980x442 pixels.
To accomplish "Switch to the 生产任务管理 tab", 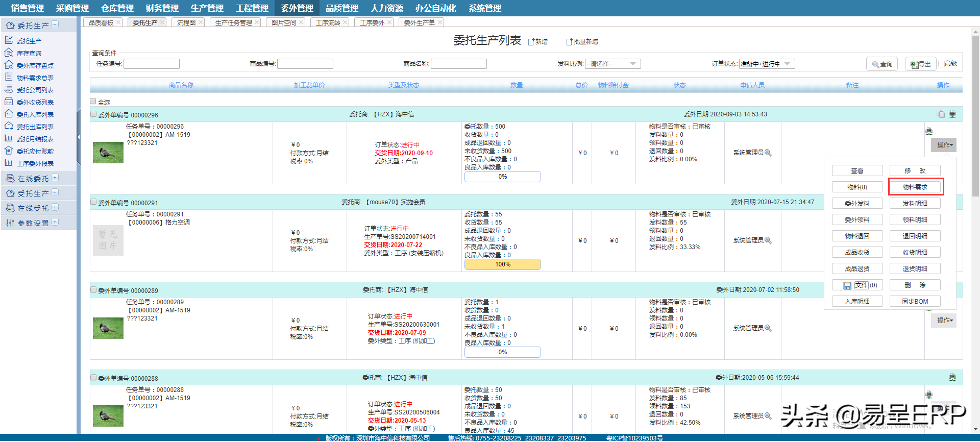I will tap(233, 22).
